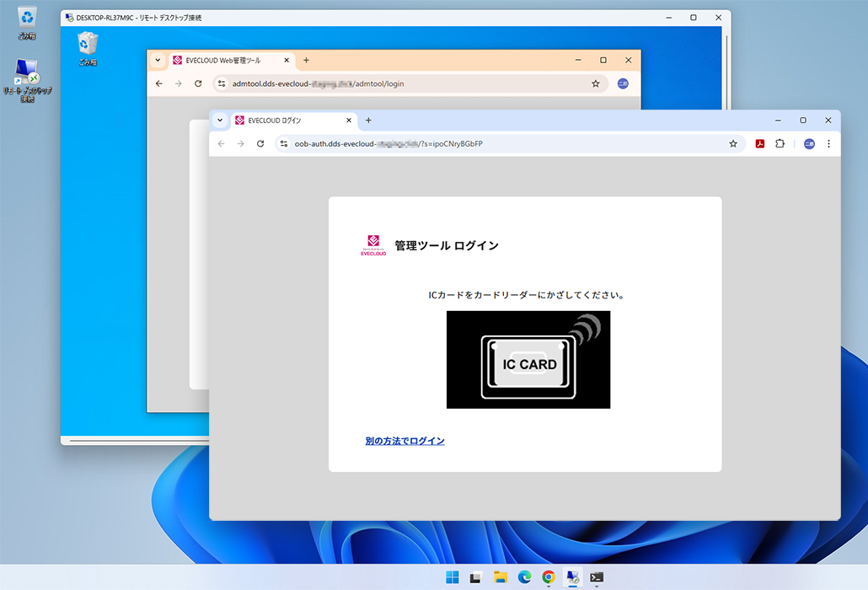Close the EVECLOUD ログイン tab
The image size is (868, 590).
pyautogui.click(x=349, y=121)
